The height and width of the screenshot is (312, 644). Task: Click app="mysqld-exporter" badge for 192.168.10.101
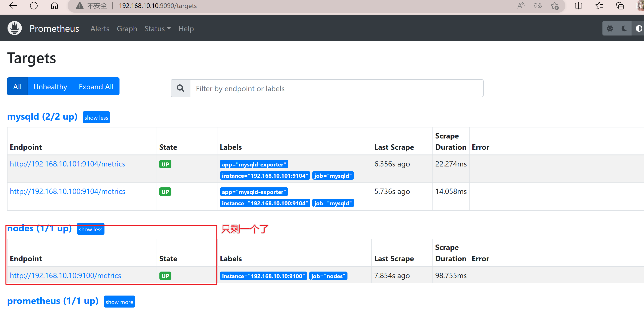254,164
